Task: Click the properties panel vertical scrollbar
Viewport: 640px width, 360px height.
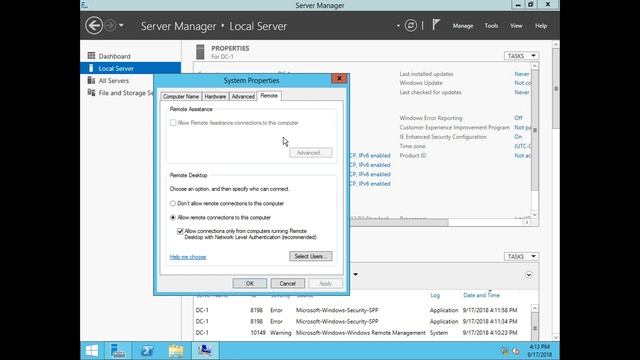Action: pyautogui.click(x=535, y=130)
